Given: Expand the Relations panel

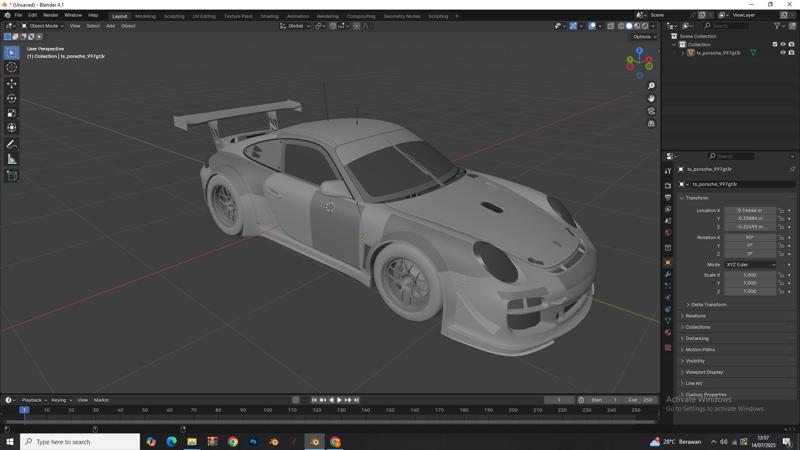Looking at the screenshot, I should (x=694, y=316).
